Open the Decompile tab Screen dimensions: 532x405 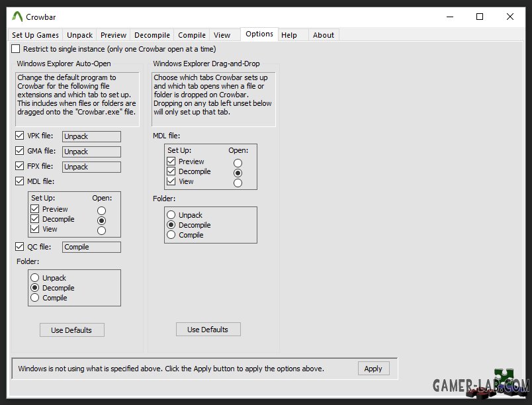tap(152, 35)
